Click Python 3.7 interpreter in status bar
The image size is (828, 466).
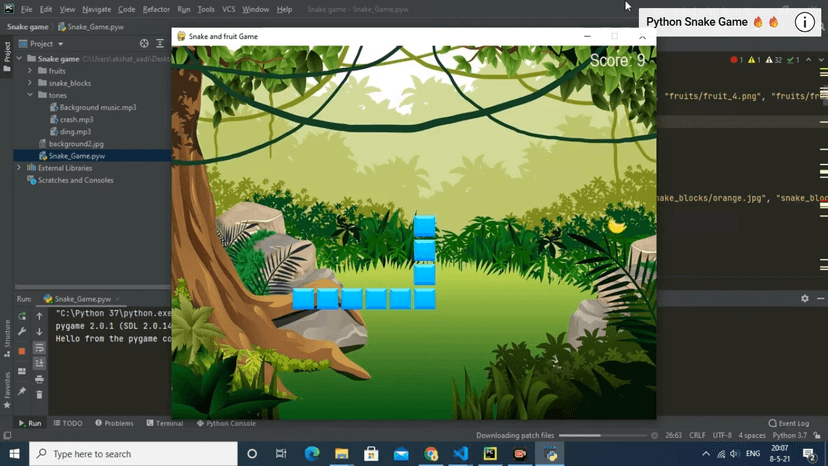click(789, 435)
